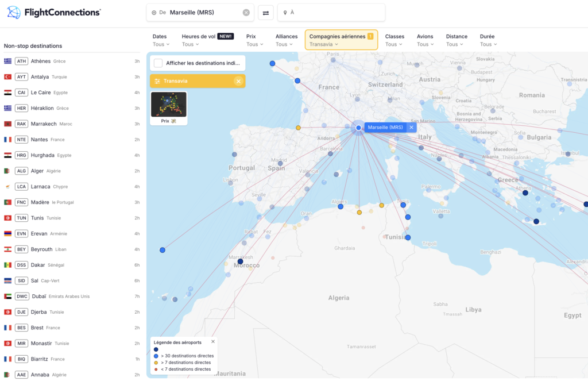The height and width of the screenshot is (381, 588).
Task: Click the Lebanese flag icon beside Beyrouth
Action: pyautogui.click(x=7, y=249)
